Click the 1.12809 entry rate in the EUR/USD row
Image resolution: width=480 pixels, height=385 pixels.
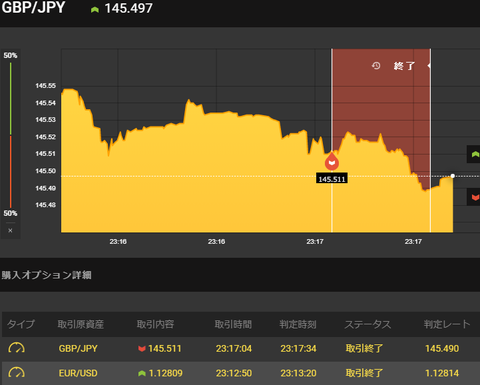(166, 373)
